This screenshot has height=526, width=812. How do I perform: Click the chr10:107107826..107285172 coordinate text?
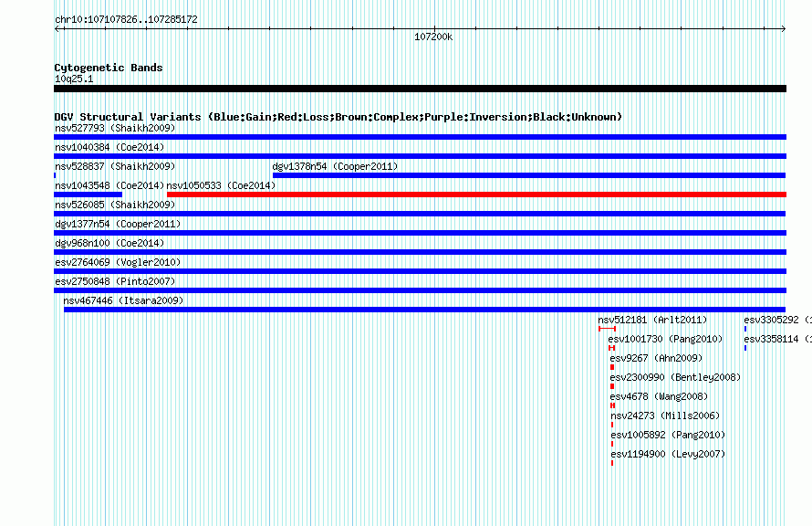[x=126, y=19]
